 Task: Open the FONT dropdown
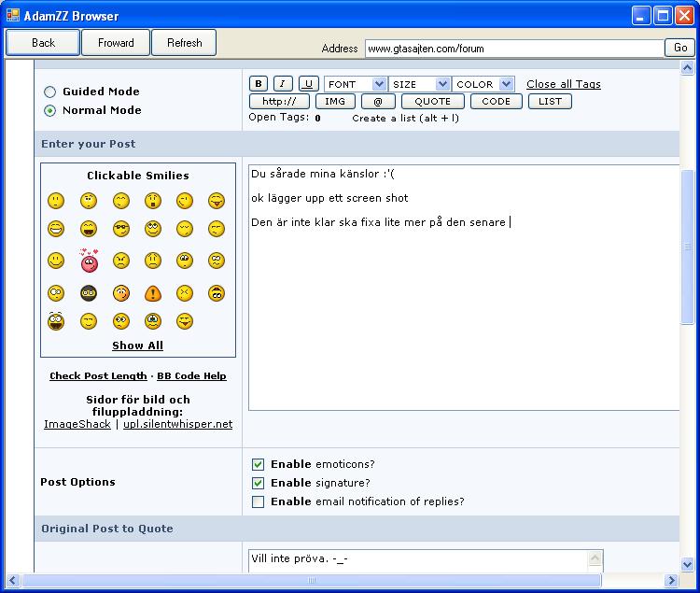pyautogui.click(x=356, y=84)
